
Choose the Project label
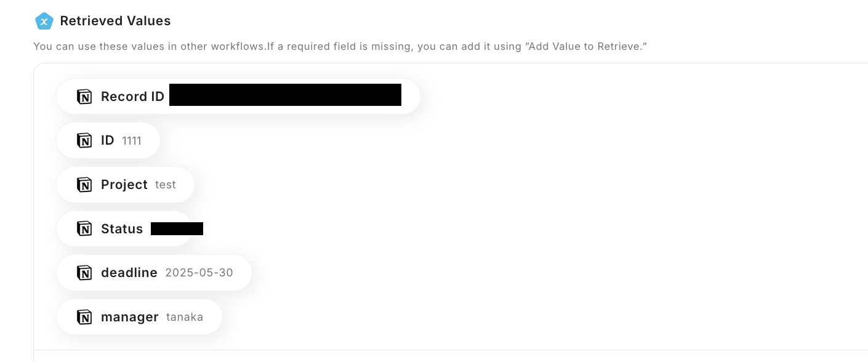(124, 185)
